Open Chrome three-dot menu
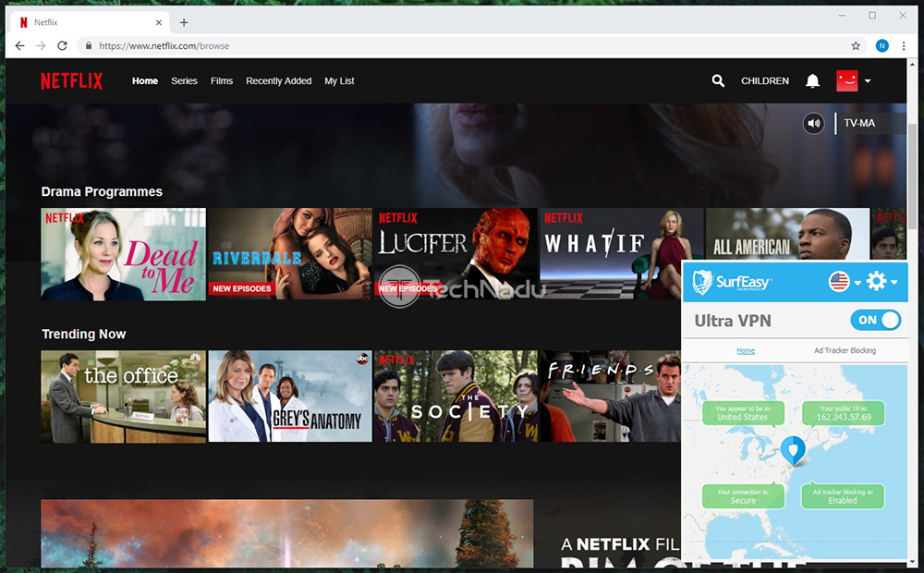The image size is (924, 573). pyautogui.click(x=904, y=46)
